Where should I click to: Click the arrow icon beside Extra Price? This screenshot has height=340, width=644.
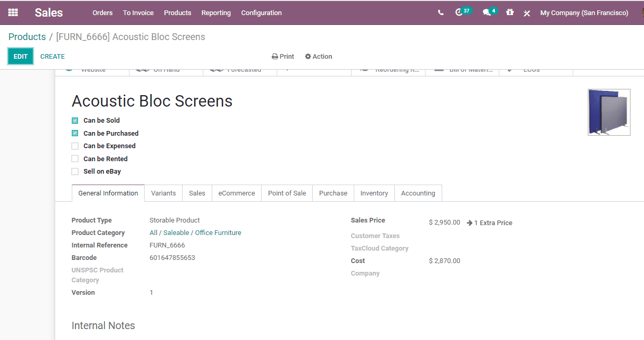469,223
